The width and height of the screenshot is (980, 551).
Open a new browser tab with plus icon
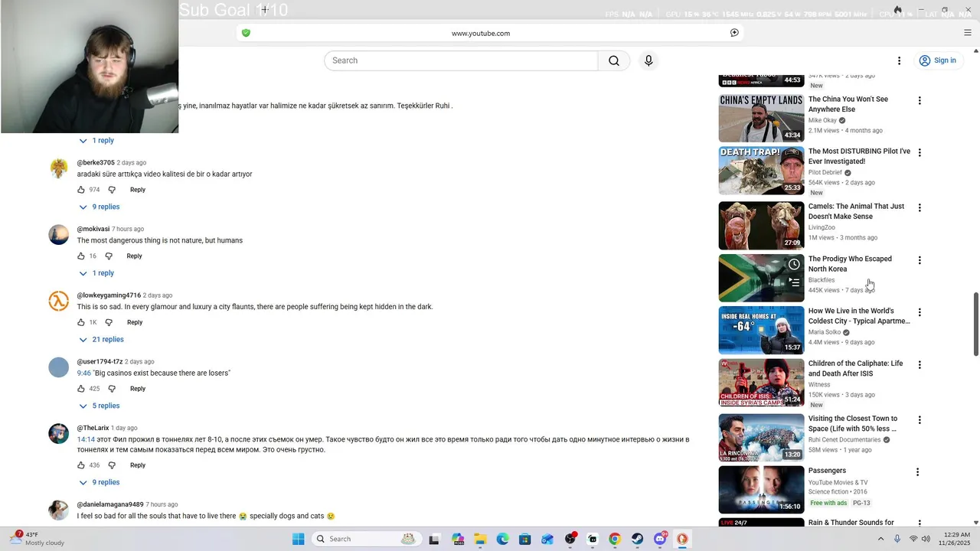click(x=264, y=10)
